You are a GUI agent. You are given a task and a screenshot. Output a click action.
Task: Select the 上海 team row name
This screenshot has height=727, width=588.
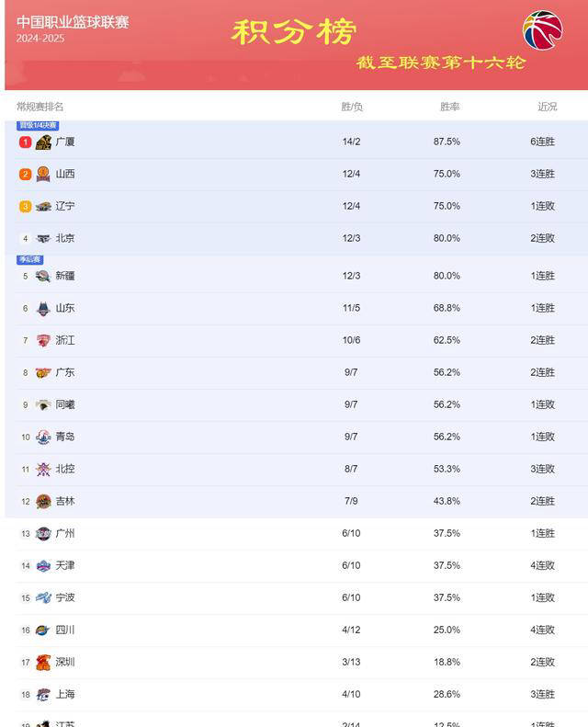pos(65,695)
